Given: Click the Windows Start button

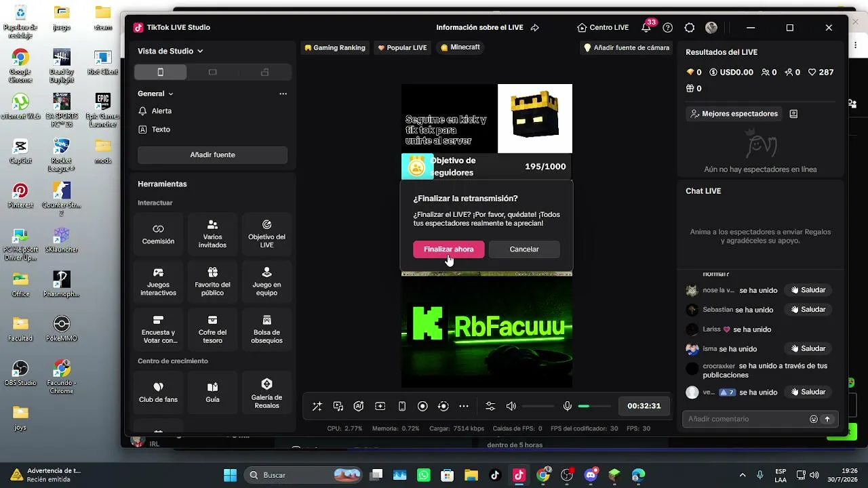Looking at the screenshot, I should 230,474.
